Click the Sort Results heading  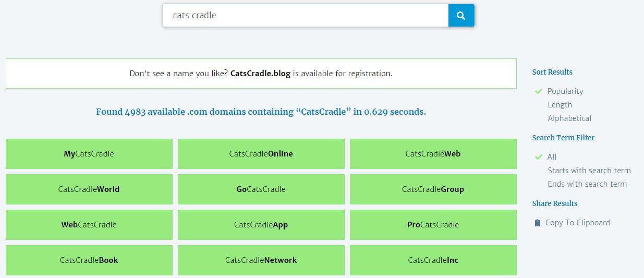[x=552, y=72]
